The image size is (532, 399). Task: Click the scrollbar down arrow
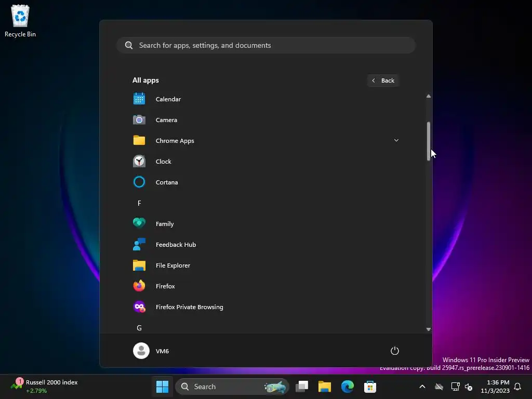pyautogui.click(x=429, y=329)
